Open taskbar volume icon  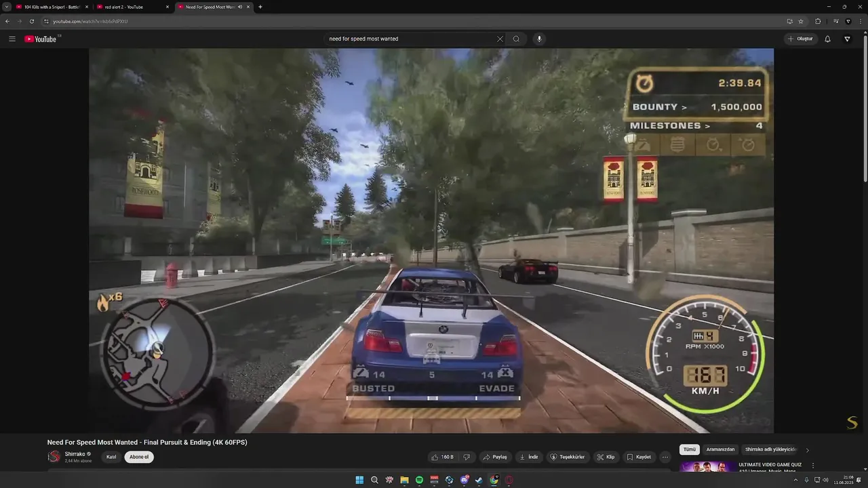click(825, 480)
